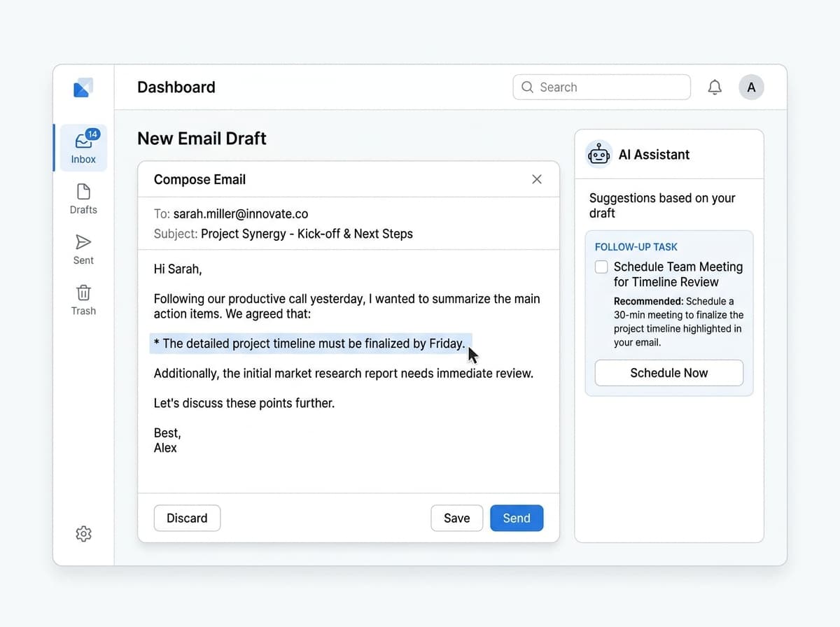
Task: Open the Inbox with 14 unread
Action: pyautogui.click(x=83, y=148)
